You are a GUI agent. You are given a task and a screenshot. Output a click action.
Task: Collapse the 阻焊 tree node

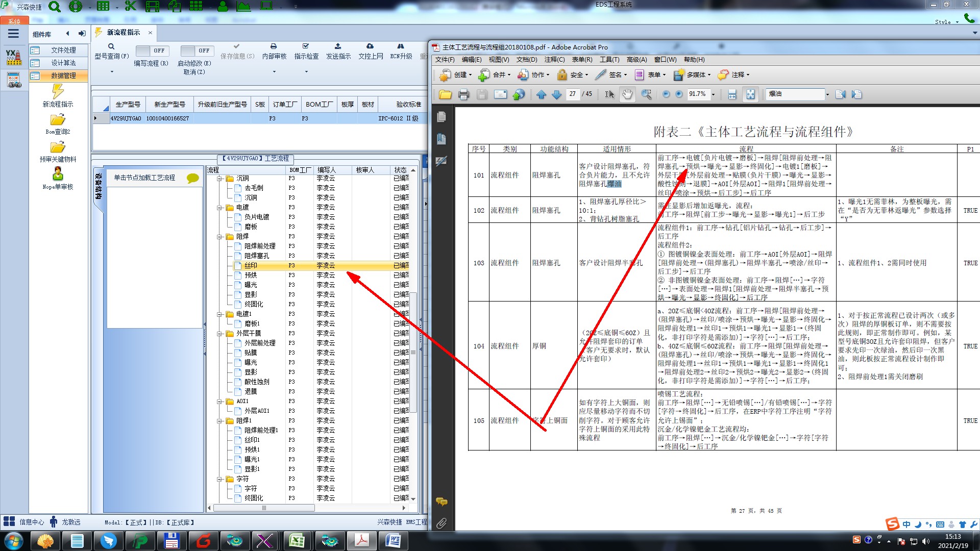coord(219,237)
